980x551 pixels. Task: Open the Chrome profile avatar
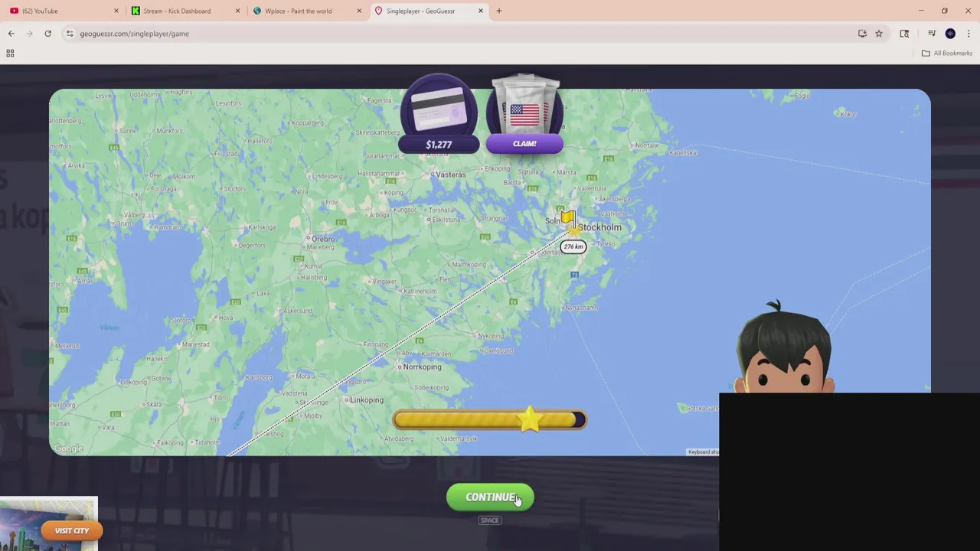(950, 34)
